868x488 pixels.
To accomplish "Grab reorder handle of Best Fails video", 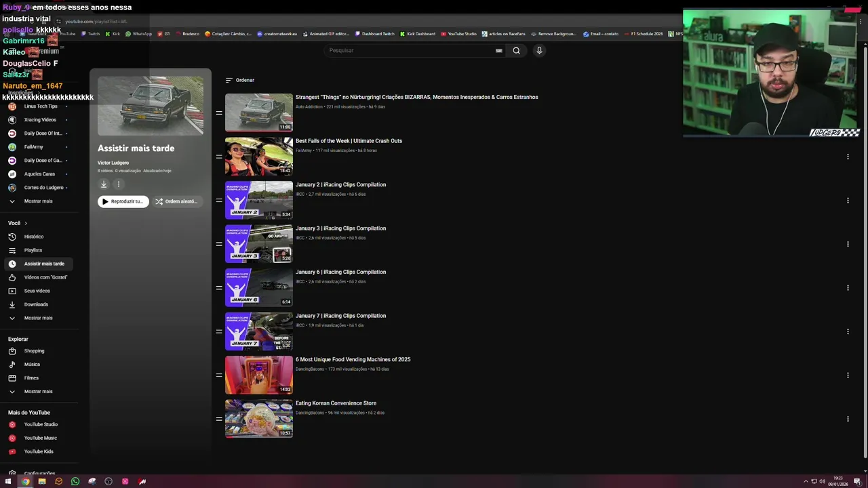I will (x=219, y=157).
